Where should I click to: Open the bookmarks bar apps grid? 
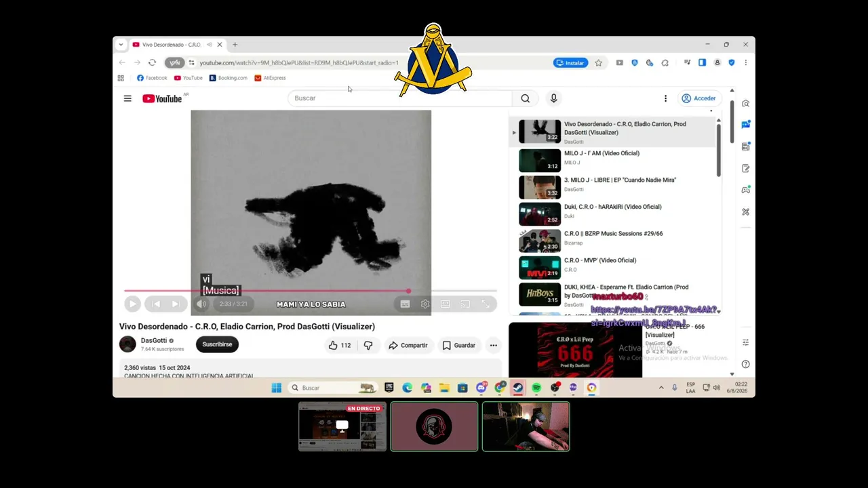point(121,78)
